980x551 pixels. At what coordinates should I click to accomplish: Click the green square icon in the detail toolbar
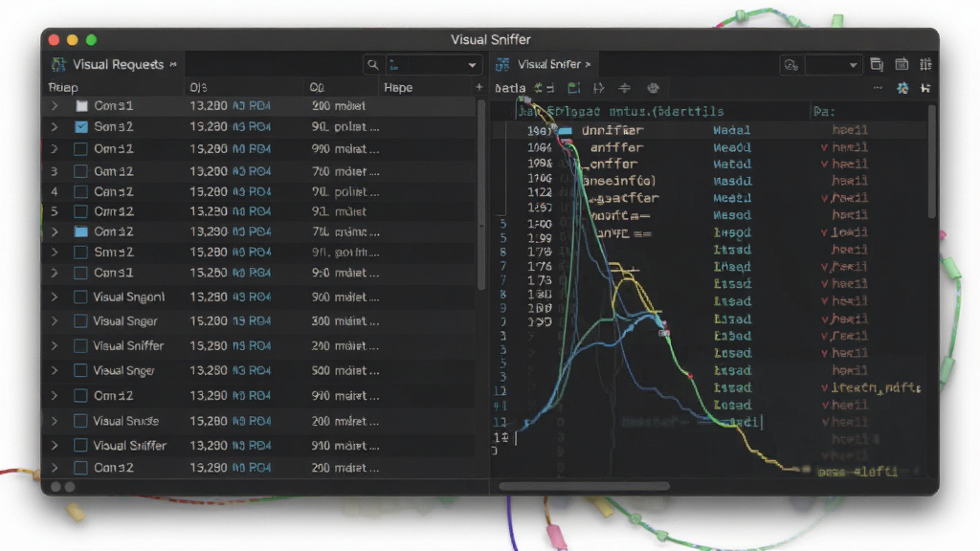click(x=574, y=88)
